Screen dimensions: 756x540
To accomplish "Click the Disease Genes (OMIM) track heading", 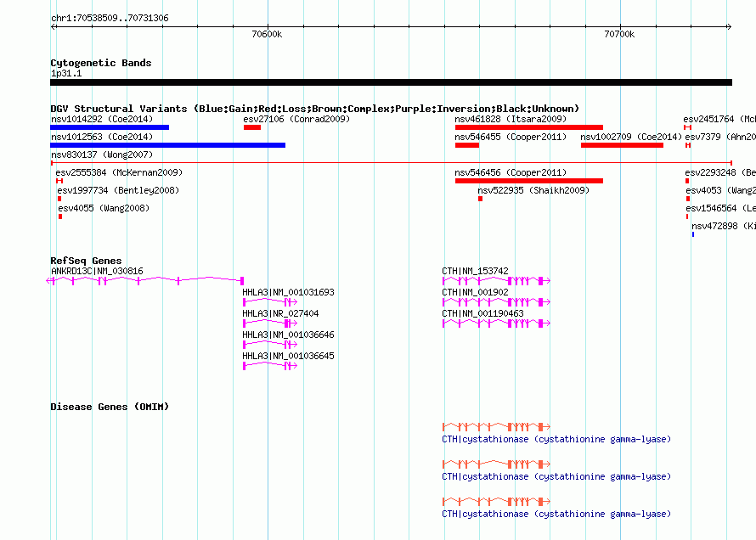I will 110,407.
